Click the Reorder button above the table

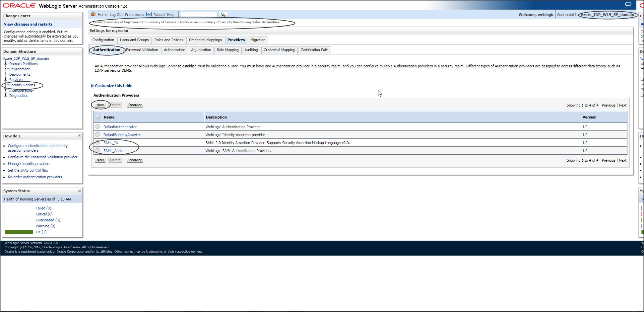click(x=135, y=105)
